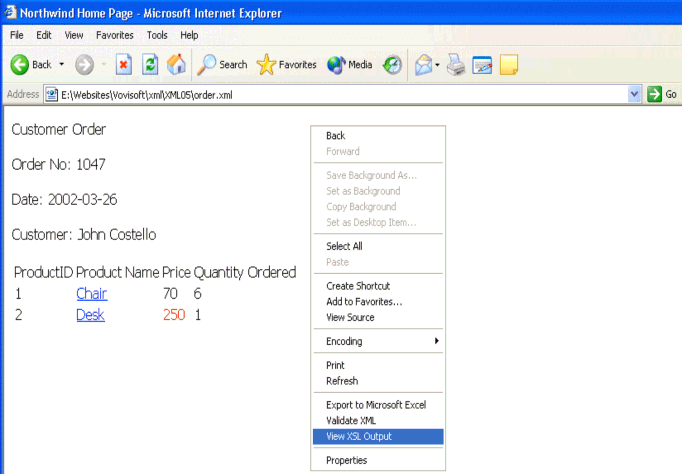
Task: Open the Desk product link
Action: pos(90,315)
